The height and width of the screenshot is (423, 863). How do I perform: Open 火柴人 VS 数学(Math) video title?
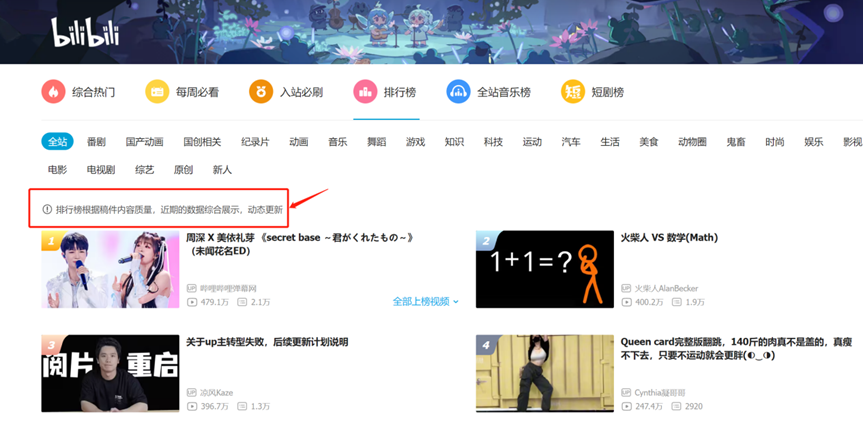[669, 238]
